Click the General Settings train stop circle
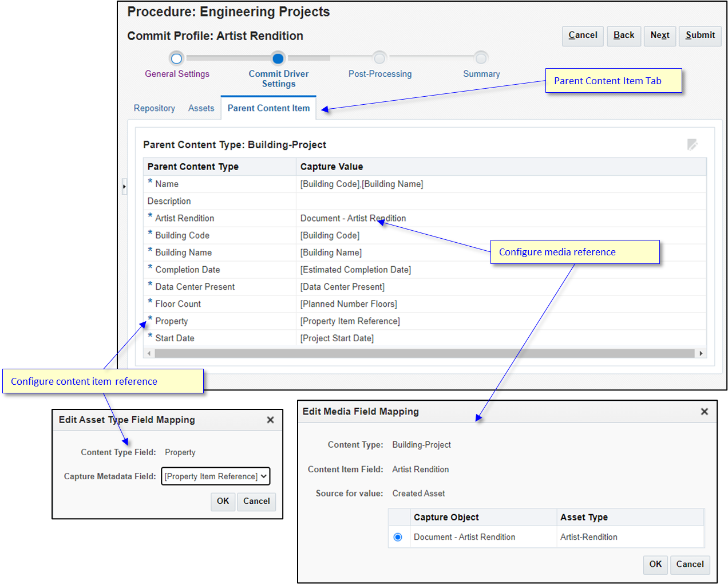 point(176,58)
